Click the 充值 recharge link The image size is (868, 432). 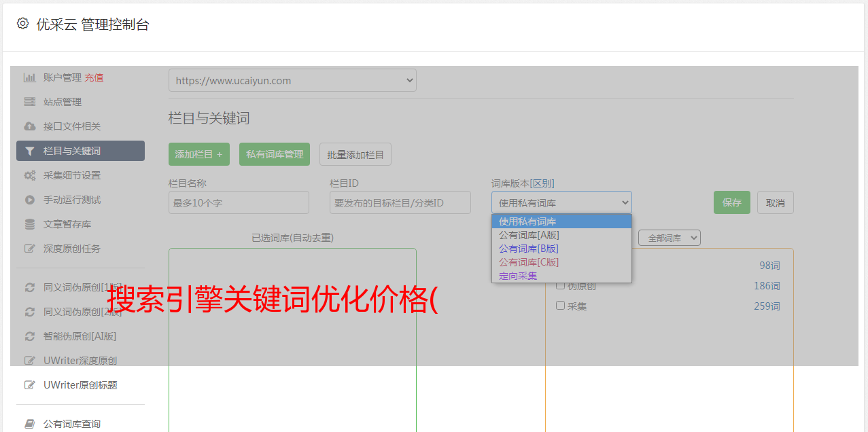(94, 77)
